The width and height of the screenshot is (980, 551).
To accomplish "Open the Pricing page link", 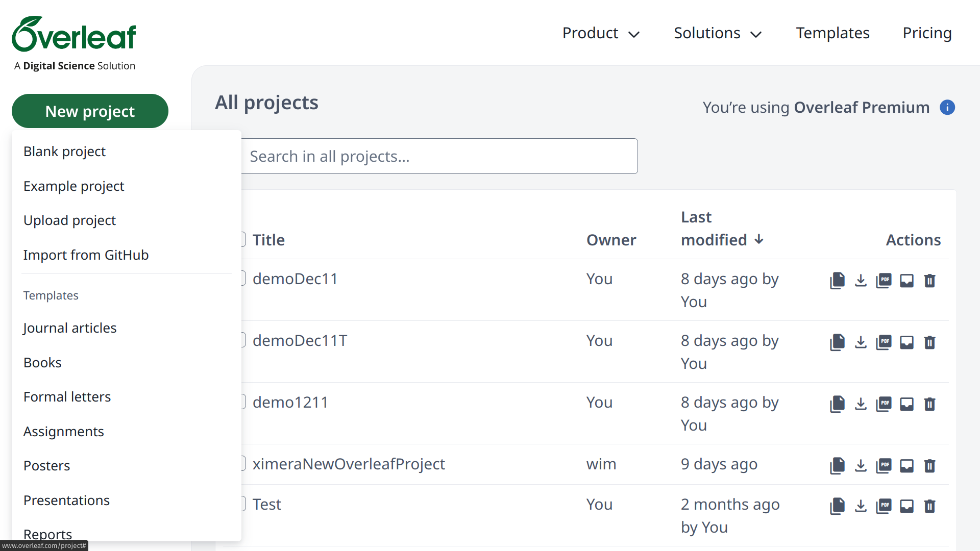I will (927, 33).
